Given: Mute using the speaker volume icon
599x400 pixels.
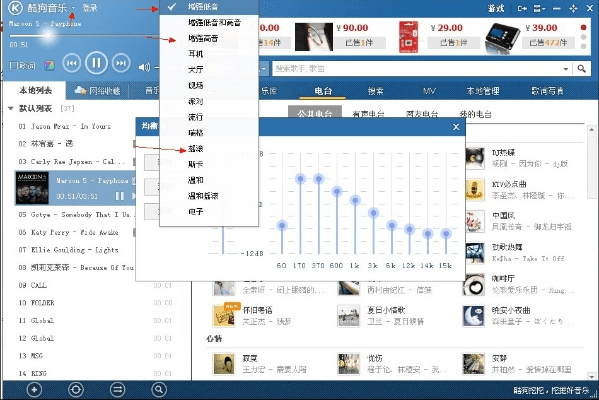Looking at the screenshot, I should coord(144,67).
